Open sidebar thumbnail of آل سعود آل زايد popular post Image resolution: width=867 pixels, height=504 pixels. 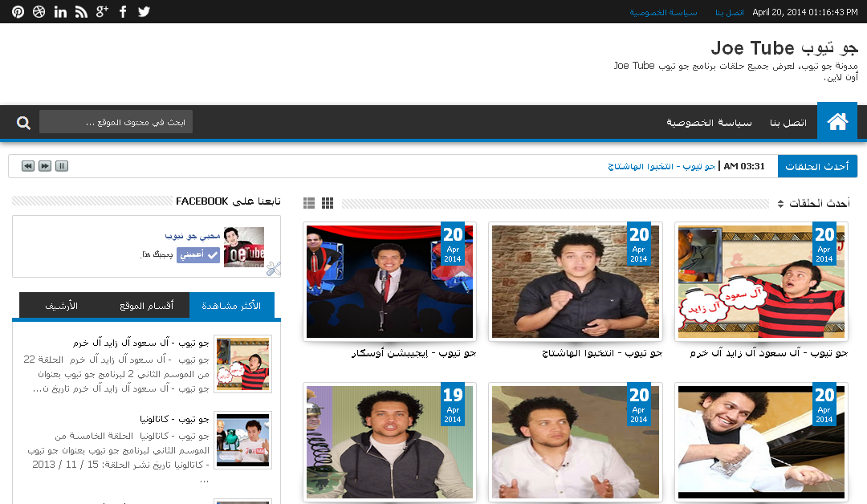(242, 364)
